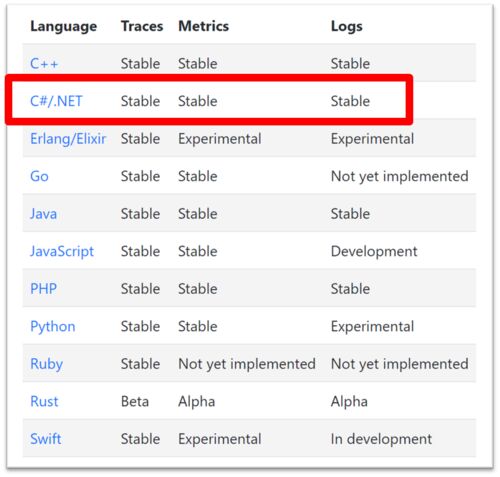Select the JavaScript language link
The height and width of the screenshot is (477, 500).
[62, 251]
